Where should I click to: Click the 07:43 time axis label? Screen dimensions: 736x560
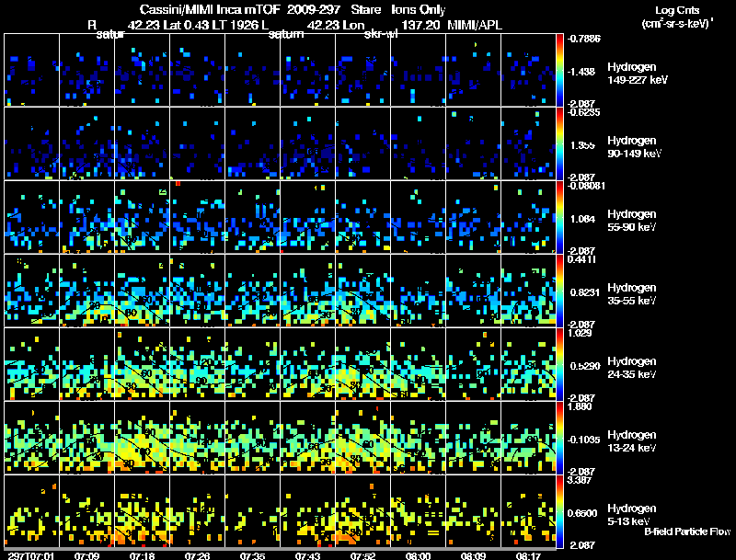[x=307, y=555]
